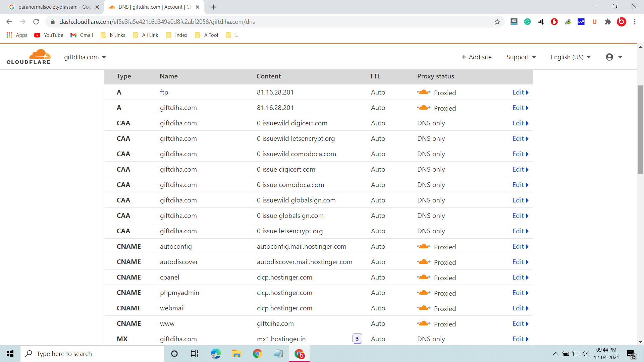The image size is (644, 362).
Task: Launch Microsoft Edge from taskbar
Action: [216, 354]
